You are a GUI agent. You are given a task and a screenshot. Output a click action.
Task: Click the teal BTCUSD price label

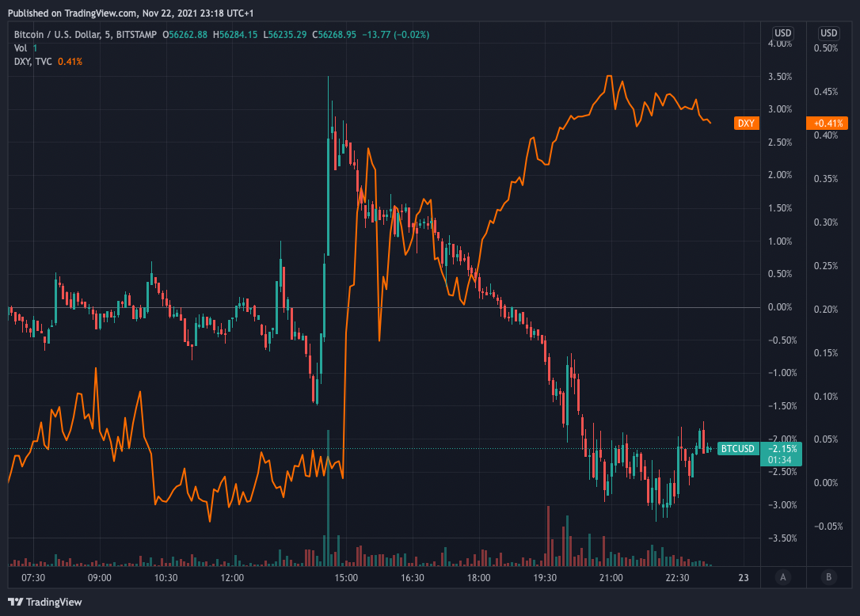coord(737,449)
